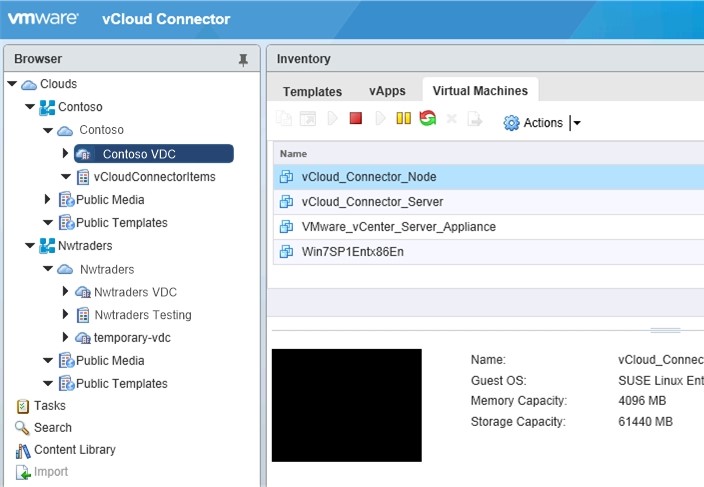Select the vCloud_Connector_Node row

488,177
